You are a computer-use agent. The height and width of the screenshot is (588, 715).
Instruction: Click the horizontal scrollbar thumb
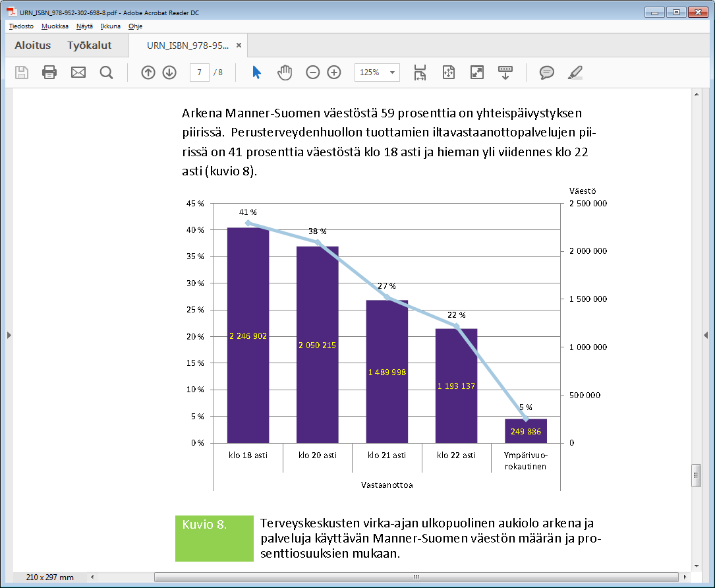click(416, 577)
